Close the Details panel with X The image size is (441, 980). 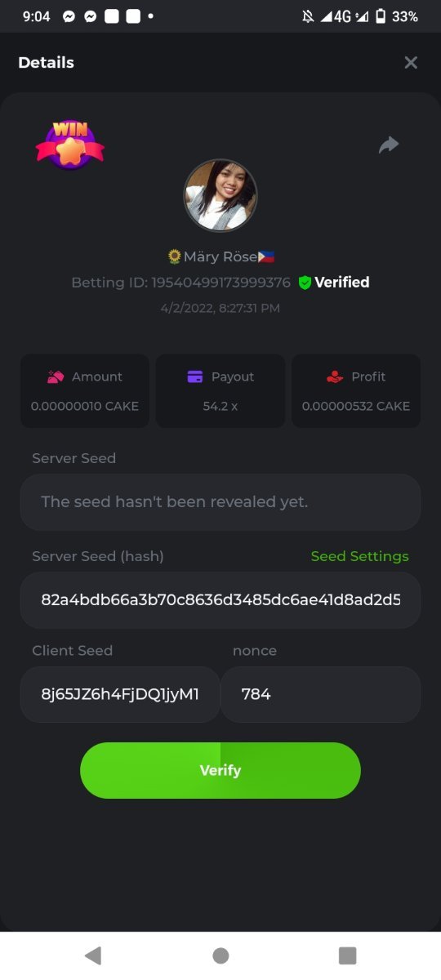pos(411,63)
